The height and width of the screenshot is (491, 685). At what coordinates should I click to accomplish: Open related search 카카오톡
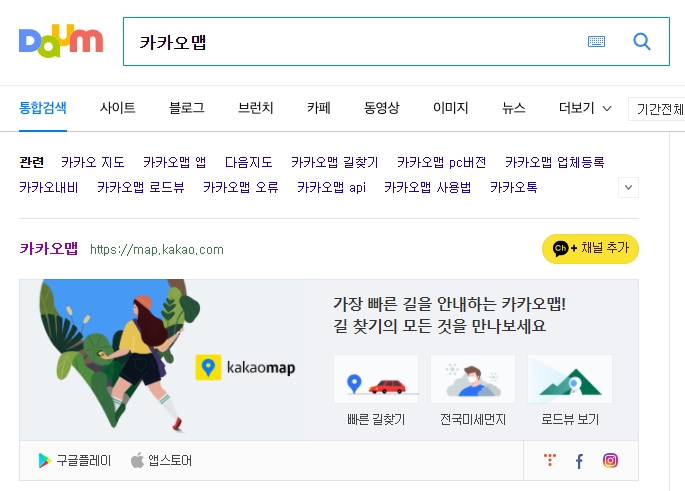point(514,187)
